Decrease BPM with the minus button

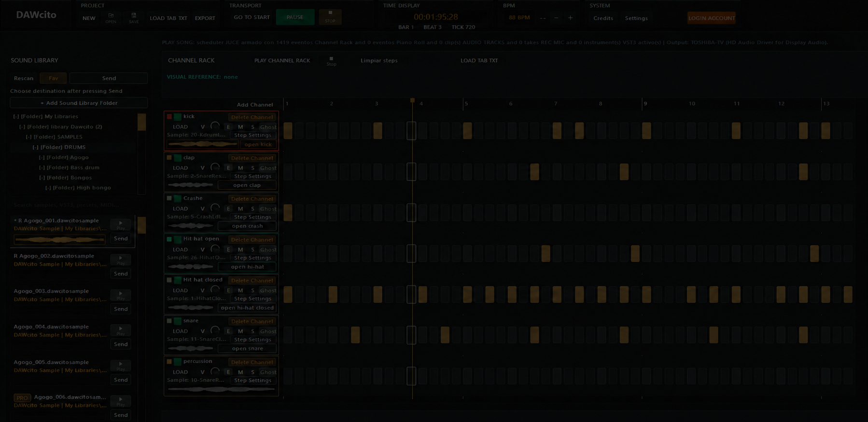[556, 18]
